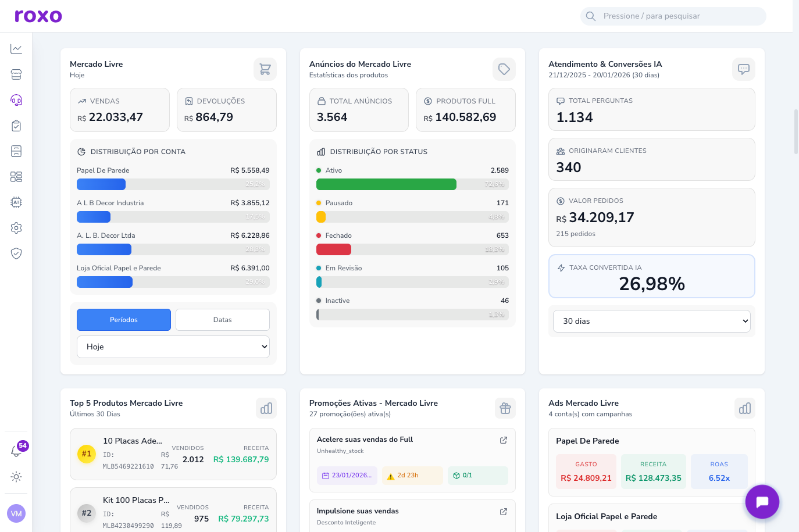Click the Loja Oficial Papel e Parede ads heading
Image resolution: width=799 pixels, height=532 pixels.
(607, 516)
